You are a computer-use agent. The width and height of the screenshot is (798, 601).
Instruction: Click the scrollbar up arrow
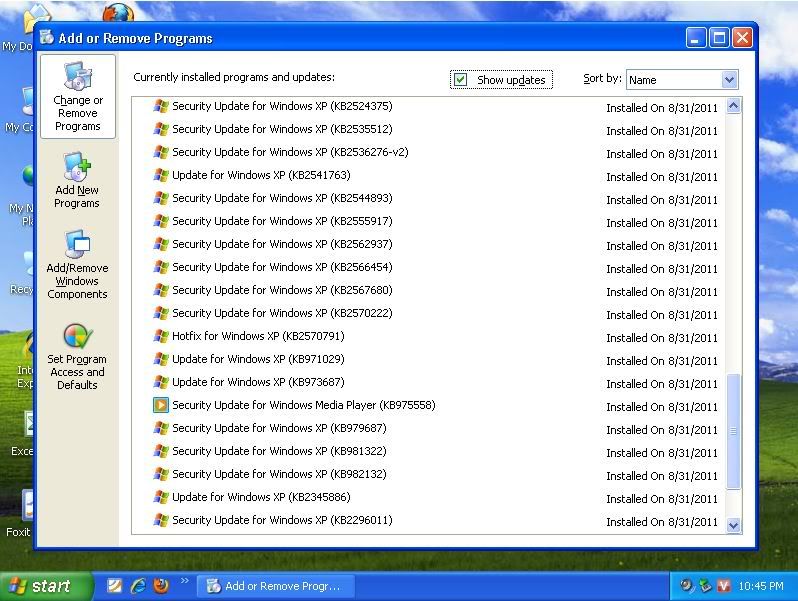point(733,106)
